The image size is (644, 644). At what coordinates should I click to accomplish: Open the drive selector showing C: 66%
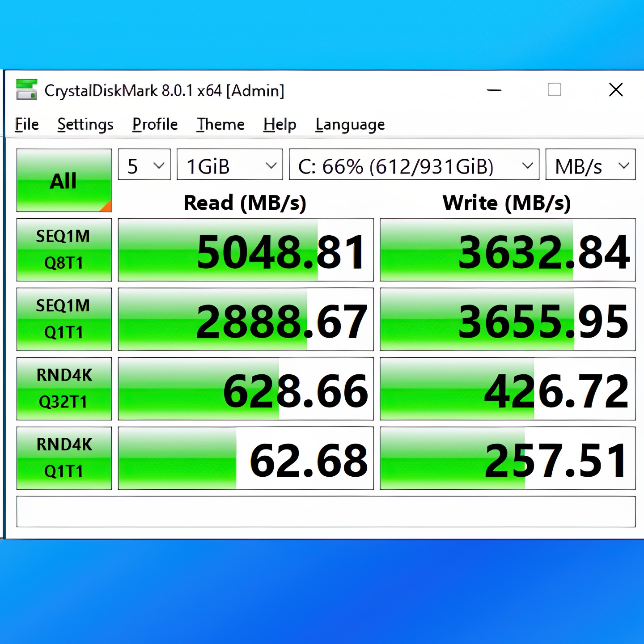[414, 165]
